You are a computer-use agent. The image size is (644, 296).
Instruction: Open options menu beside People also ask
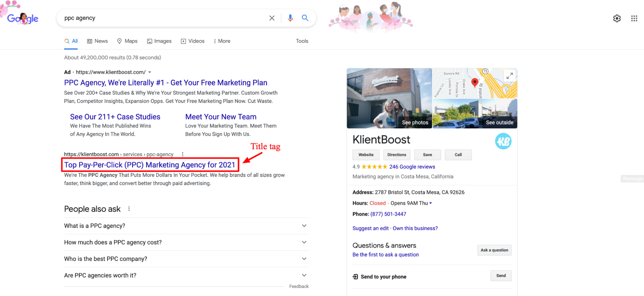(x=129, y=209)
